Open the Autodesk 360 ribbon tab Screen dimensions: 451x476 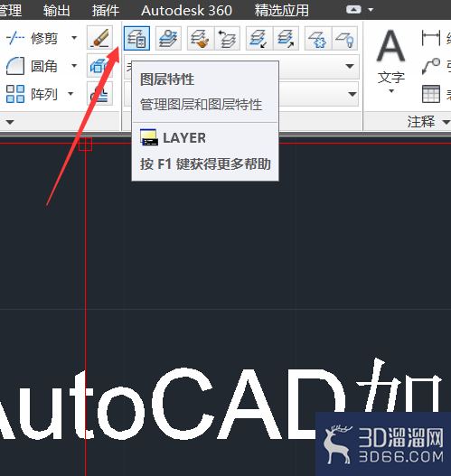186,10
